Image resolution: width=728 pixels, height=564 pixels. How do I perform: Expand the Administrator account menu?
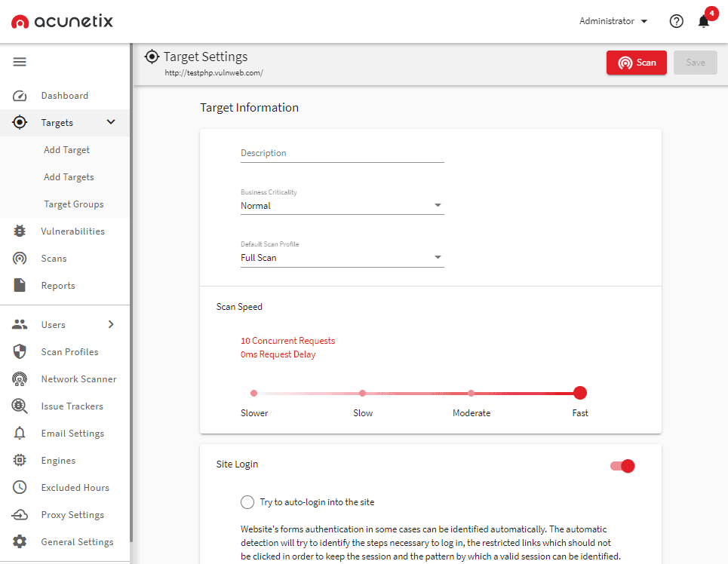click(x=613, y=21)
